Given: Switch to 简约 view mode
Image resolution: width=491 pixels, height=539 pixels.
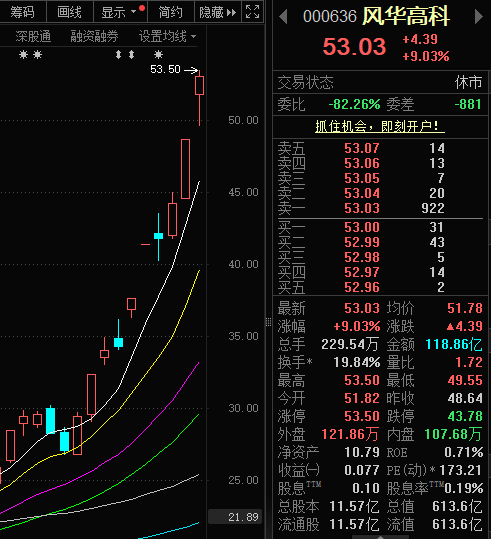Looking at the screenshot, I should tap(171, 12).
